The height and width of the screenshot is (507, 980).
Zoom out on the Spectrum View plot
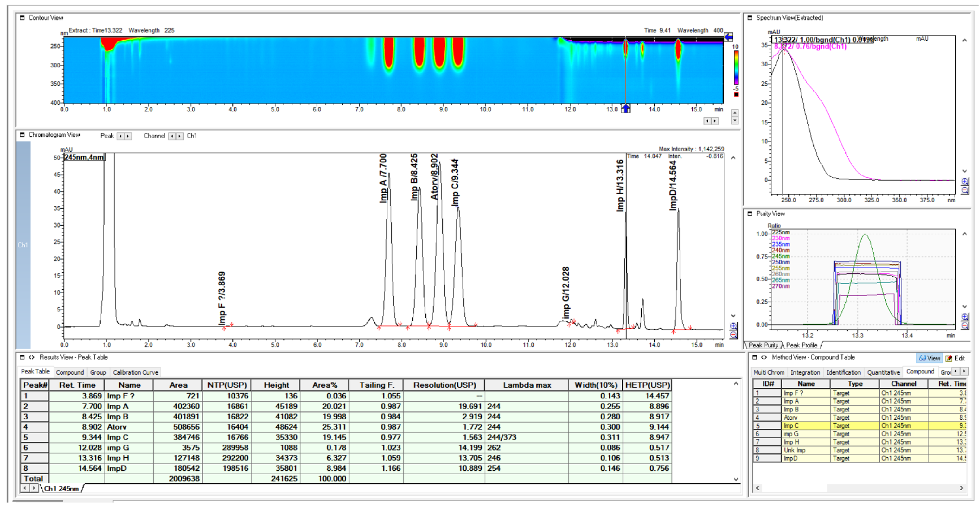965,190
